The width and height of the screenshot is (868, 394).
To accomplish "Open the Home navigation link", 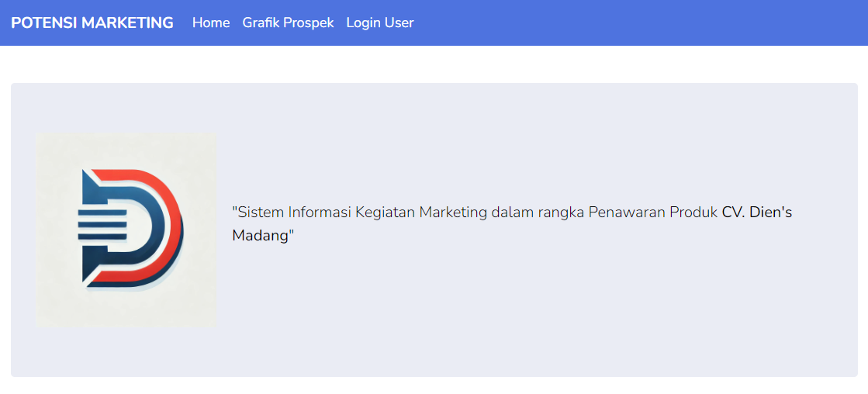I will pyautogui.click(x=211, y=22).
